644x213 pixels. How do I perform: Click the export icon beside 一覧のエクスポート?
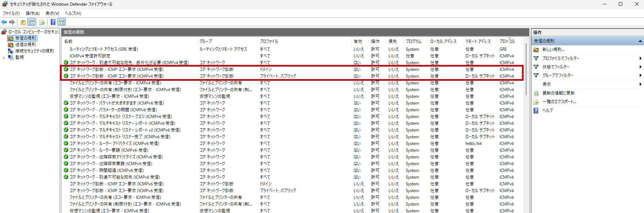(x=536, y=102)
